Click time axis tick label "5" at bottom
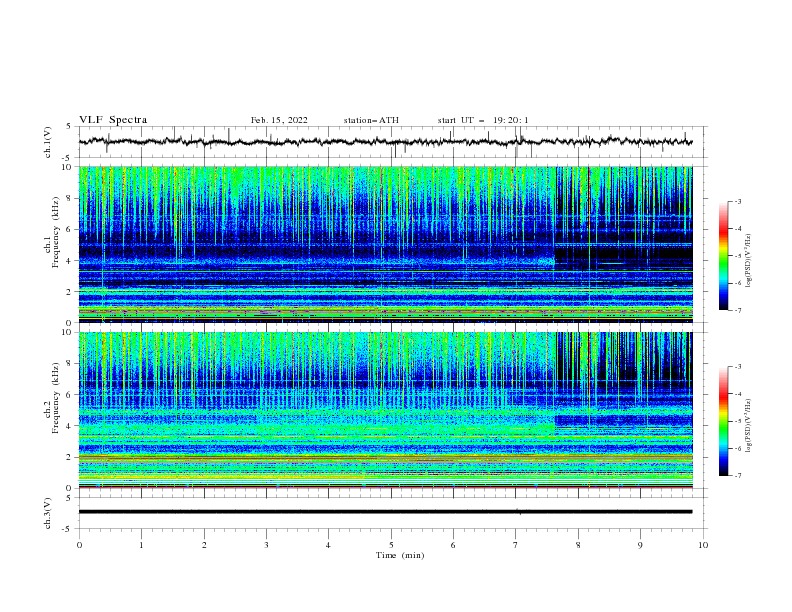The width and height of the screenshot is (792, 612). pos(391,545)
